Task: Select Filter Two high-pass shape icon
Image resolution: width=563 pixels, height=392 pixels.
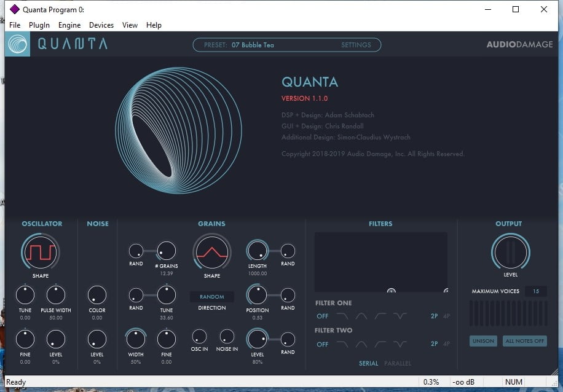Action: (x=380, y=344)
